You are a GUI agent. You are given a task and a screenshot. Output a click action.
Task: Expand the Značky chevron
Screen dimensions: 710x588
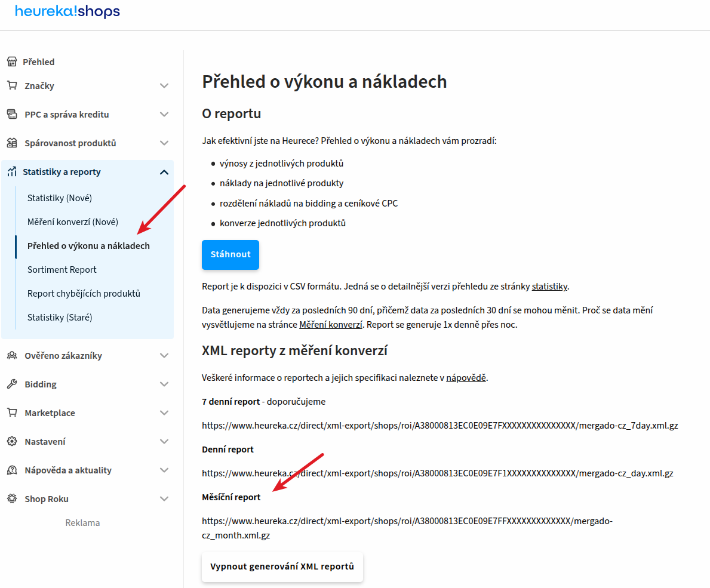click(164, 85)
